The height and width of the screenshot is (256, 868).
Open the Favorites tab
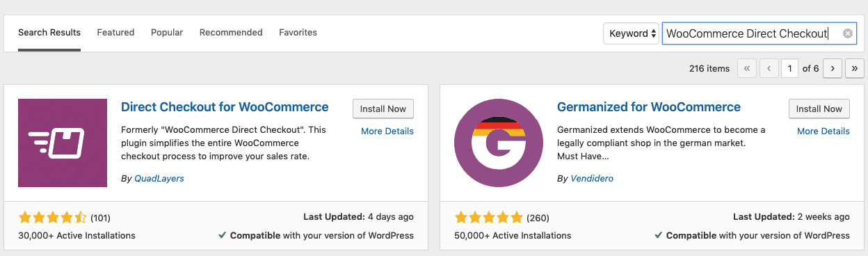298,33
